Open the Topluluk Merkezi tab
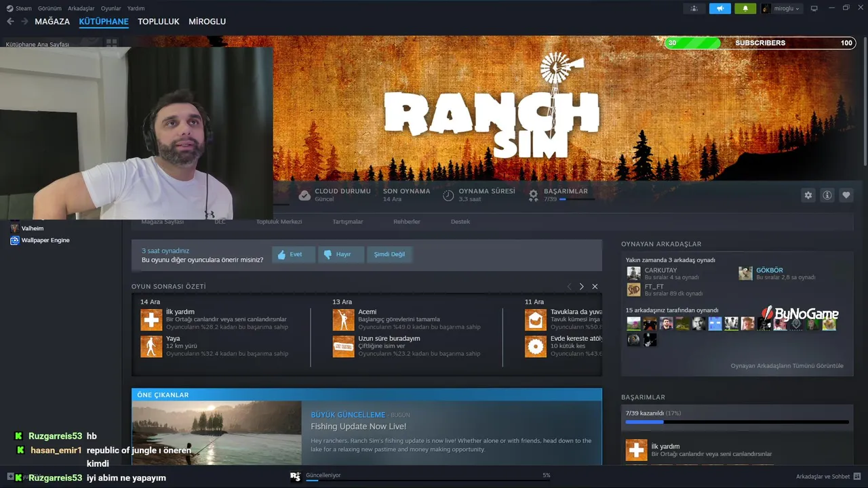 pyautogui.click(x=279, y=222)
